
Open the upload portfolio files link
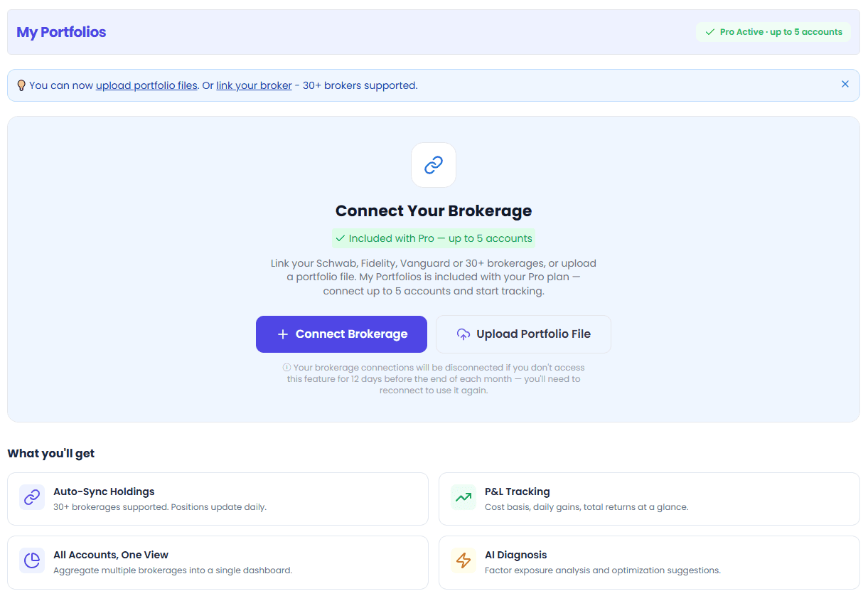146,85
